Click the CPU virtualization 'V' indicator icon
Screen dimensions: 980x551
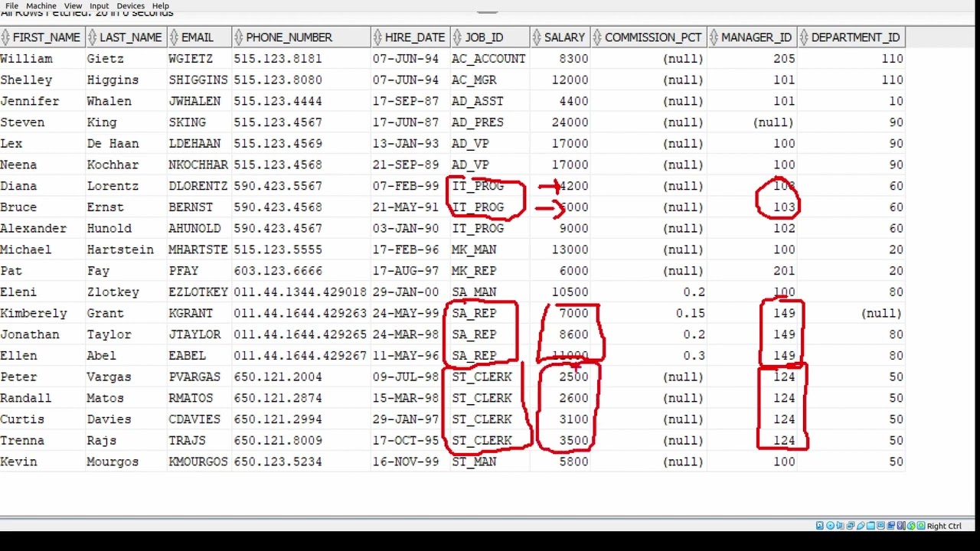(x=901, y=526)
